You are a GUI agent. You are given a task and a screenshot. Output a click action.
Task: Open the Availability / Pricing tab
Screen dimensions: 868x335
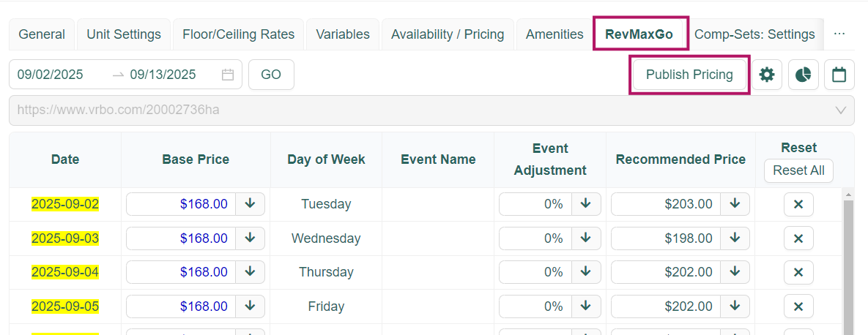448,34
